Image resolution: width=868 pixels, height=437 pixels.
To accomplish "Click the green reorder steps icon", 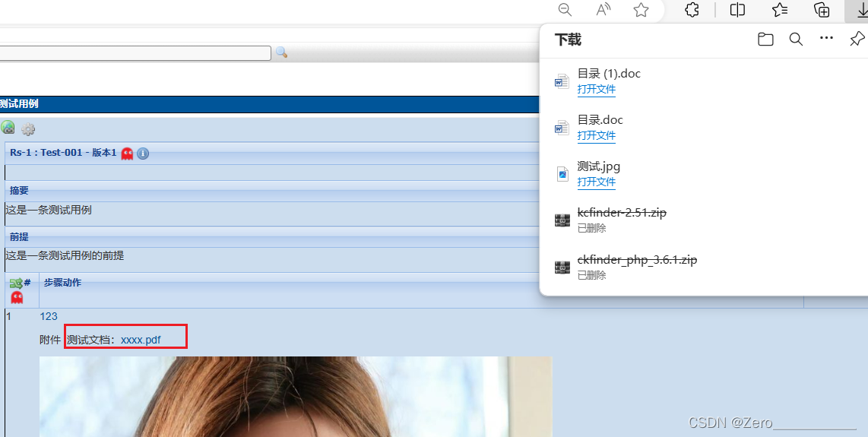I will [x=16, y=283].
